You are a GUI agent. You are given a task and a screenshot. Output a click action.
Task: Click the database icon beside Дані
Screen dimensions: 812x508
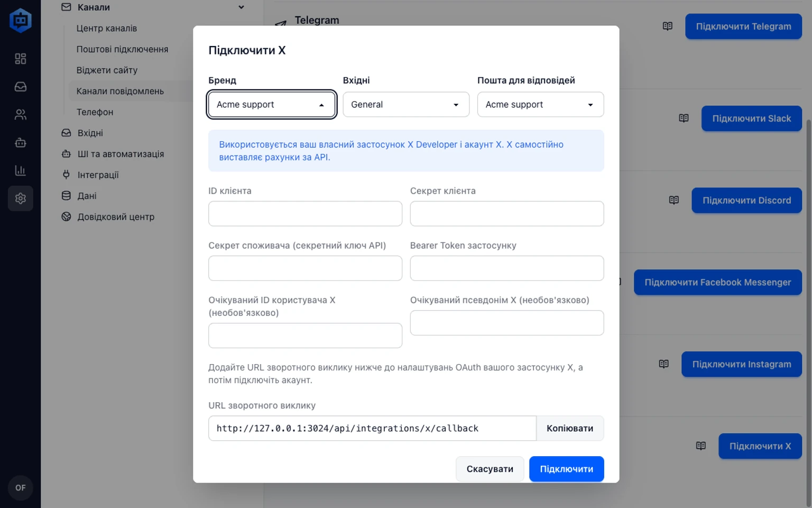coord(66,196)
